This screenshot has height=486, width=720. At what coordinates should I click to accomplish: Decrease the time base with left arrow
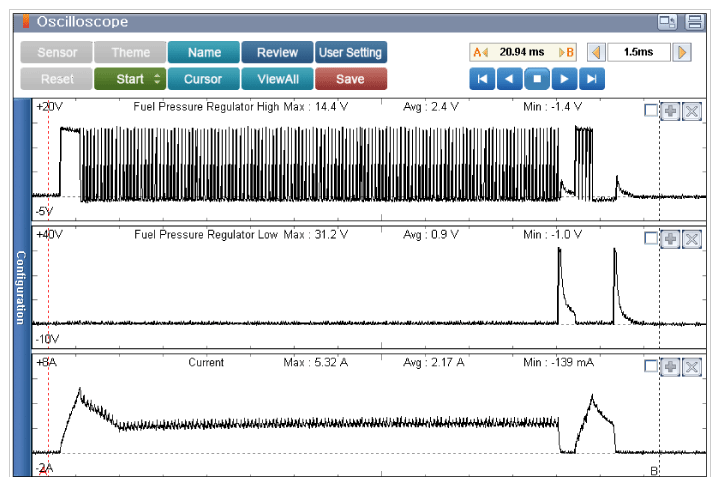[x=595, y=52]
